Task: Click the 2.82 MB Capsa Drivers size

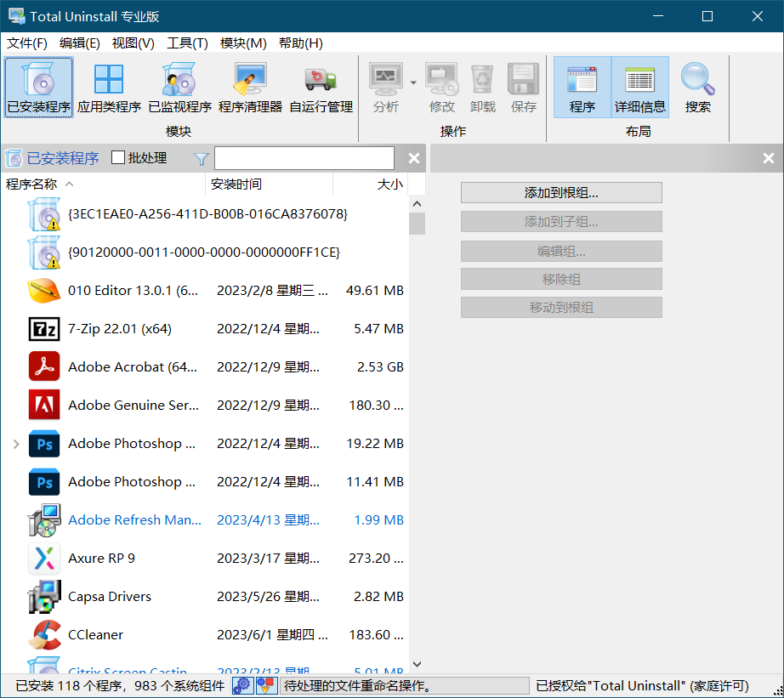Action: point(378,597)
